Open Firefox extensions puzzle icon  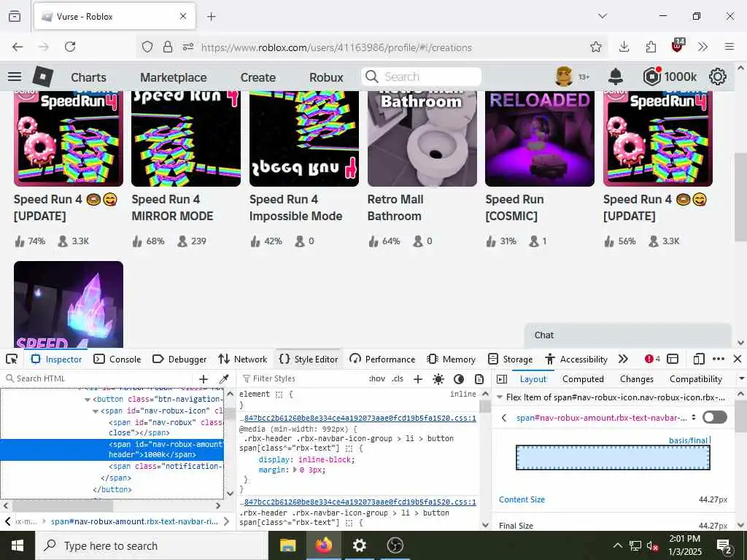(x=651, y=47)
